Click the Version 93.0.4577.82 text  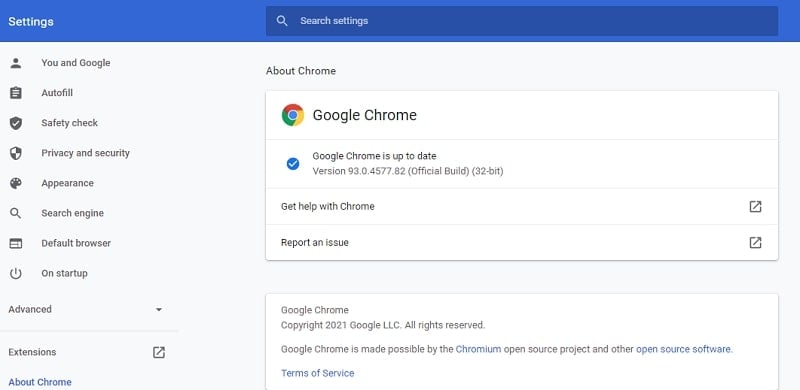pos(408,171)
